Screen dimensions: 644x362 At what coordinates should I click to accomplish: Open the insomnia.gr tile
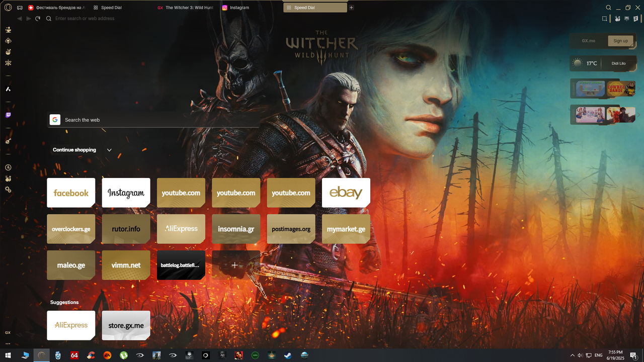(x=236, y=229)
